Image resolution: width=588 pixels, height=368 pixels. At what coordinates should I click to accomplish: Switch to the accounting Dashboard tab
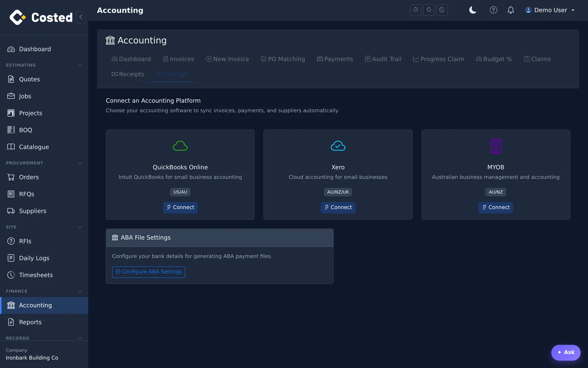(131, 59)
